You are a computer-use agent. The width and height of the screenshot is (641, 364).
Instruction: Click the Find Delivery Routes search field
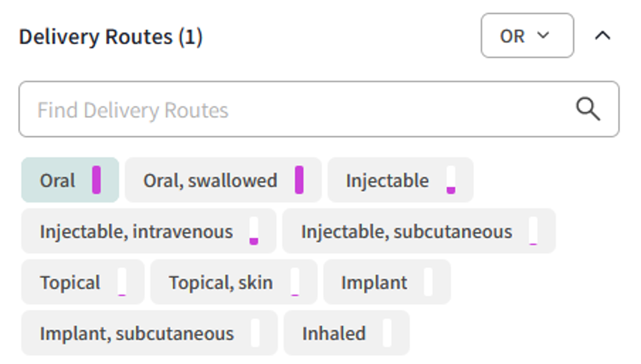[249, 109]
